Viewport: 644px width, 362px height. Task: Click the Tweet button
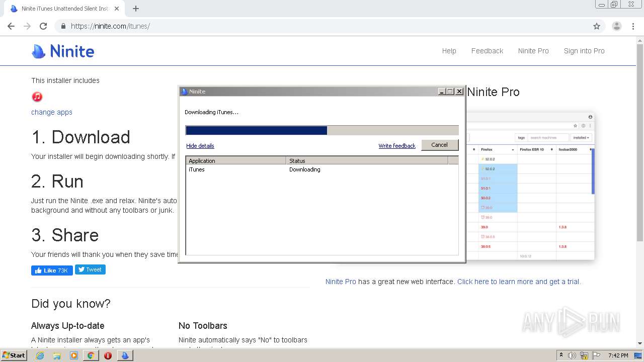tap(90, 269)
